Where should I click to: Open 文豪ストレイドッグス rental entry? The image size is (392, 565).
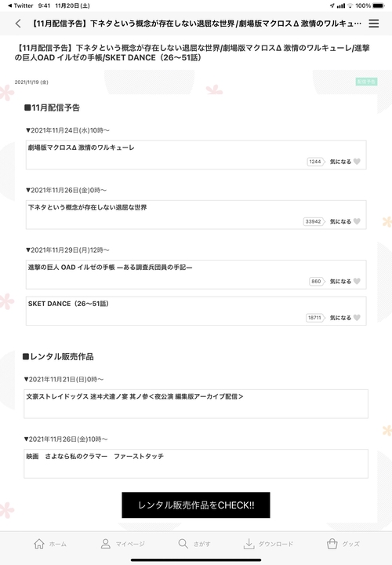point(196,404)
